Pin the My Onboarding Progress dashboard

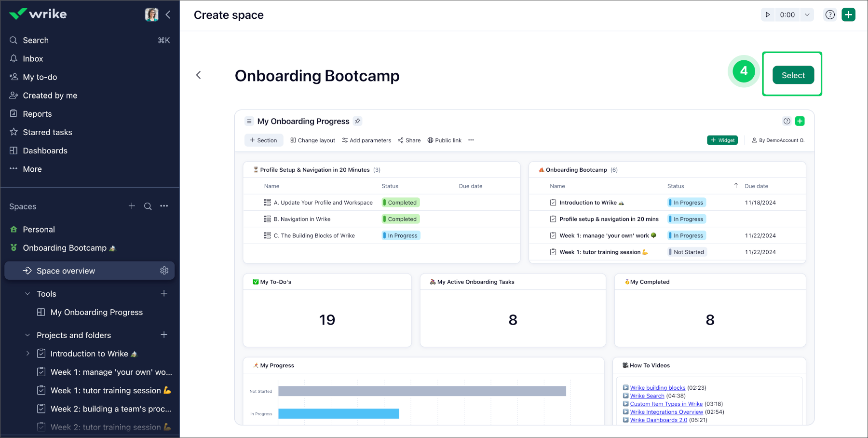pos(358,121)
